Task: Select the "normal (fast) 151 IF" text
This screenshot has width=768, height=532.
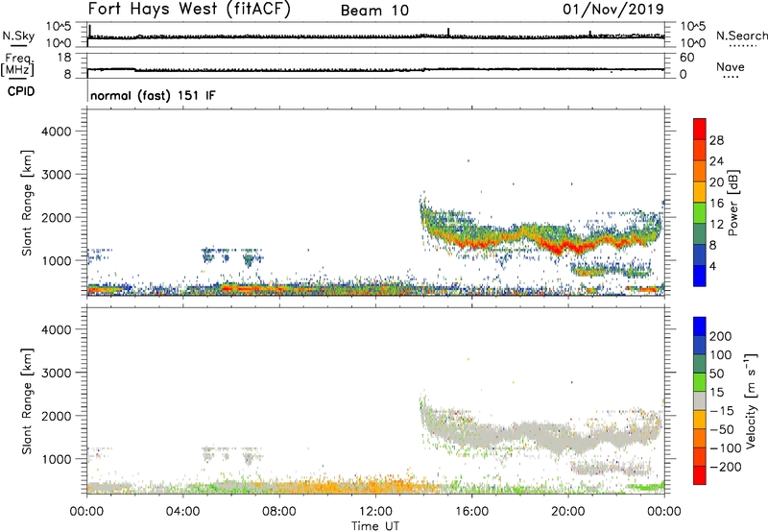Action: pos(153,95)
